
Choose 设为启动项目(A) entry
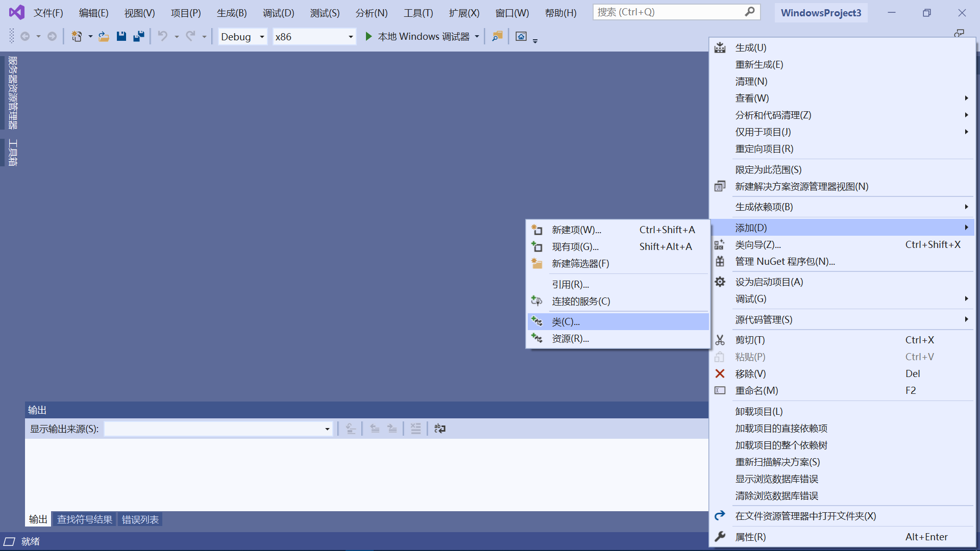[x=842, y=282]
